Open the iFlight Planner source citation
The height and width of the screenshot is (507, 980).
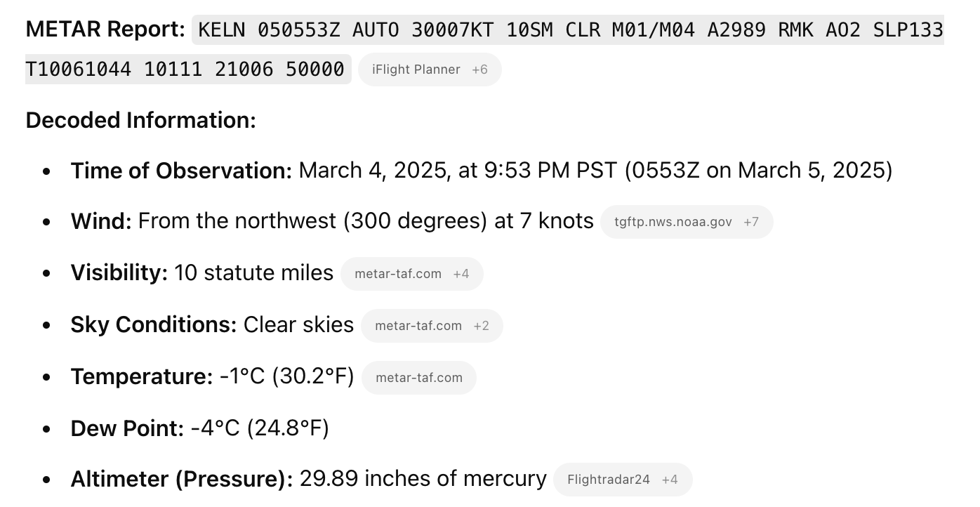click(x=416, y=70)
